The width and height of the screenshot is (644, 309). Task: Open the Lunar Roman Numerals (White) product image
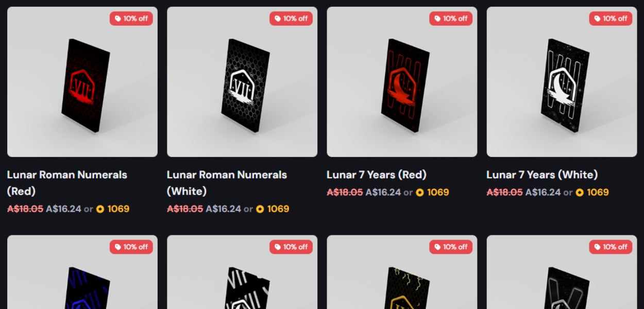[242, 82]
